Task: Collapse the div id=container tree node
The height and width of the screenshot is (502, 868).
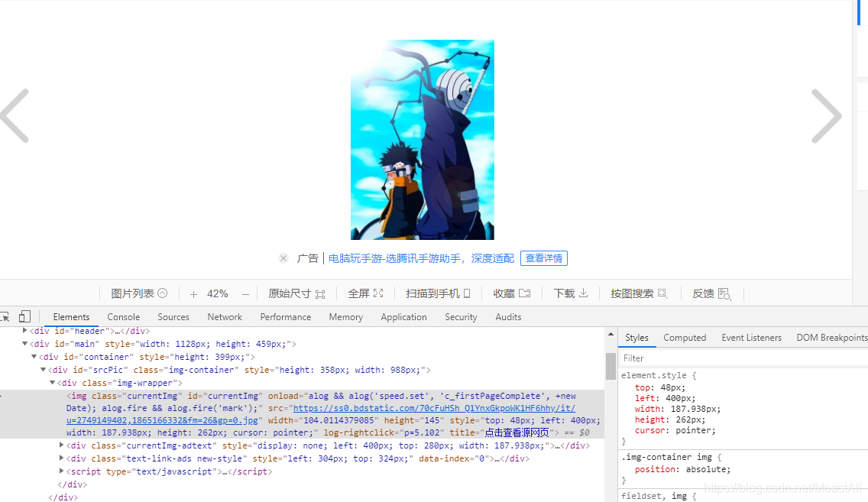Action: click(x=34, y=356)
